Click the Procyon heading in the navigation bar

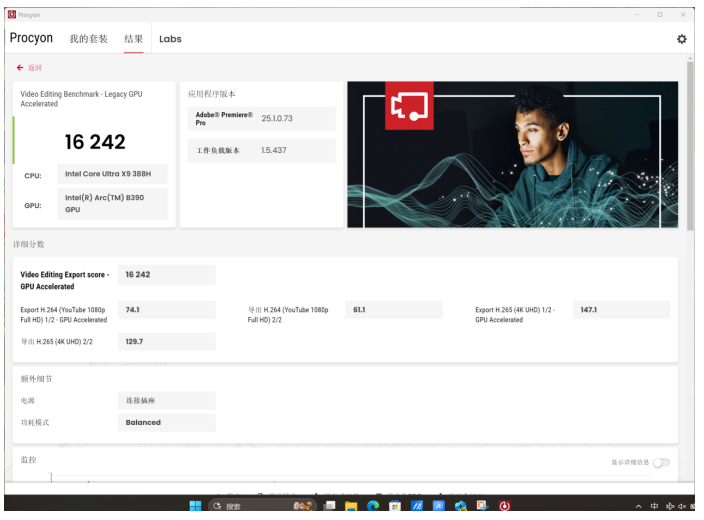[31, 38]
